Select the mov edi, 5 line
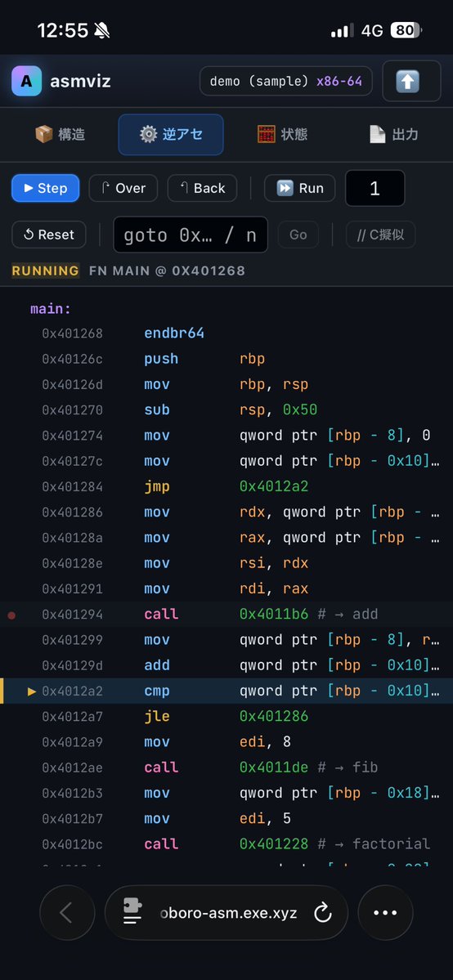 click(226, 819)
